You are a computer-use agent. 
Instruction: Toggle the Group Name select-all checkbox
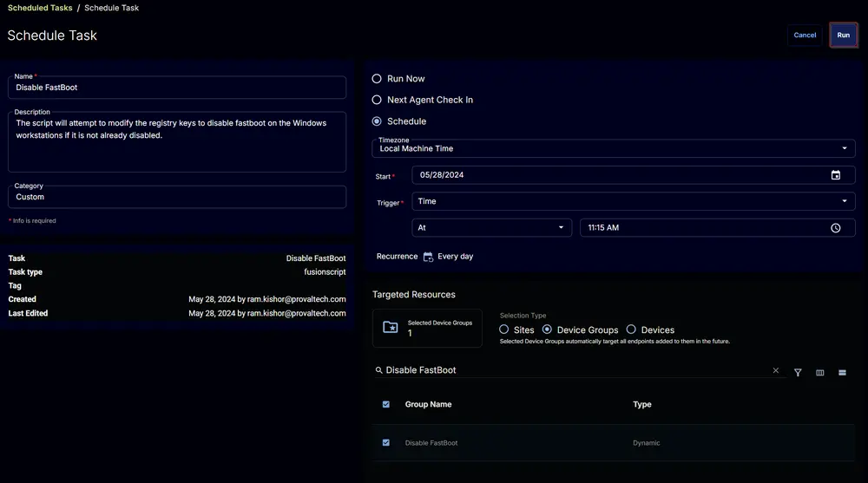[x=386, y=404]
